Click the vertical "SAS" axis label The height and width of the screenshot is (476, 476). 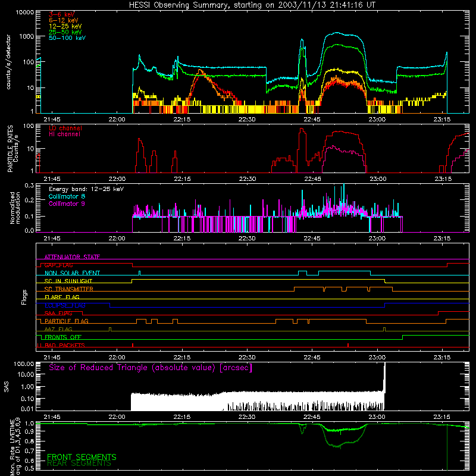pyautogui.click(x=6, y=387)
